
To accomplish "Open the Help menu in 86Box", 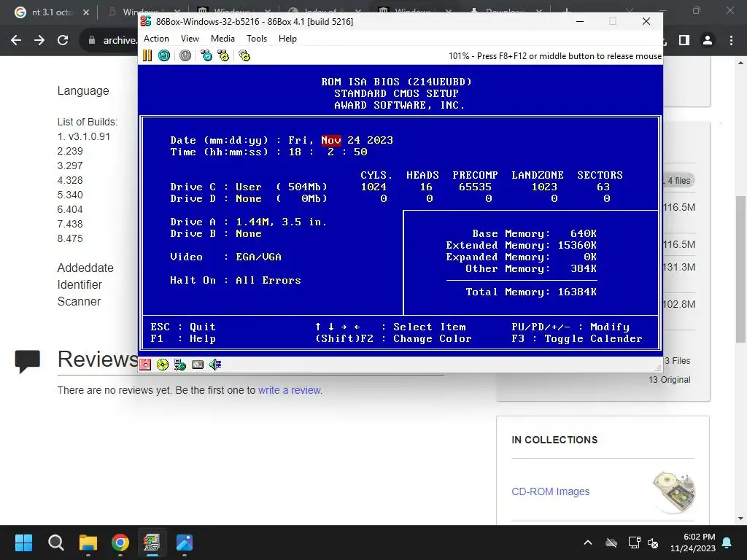I will (x=287, y=39).
